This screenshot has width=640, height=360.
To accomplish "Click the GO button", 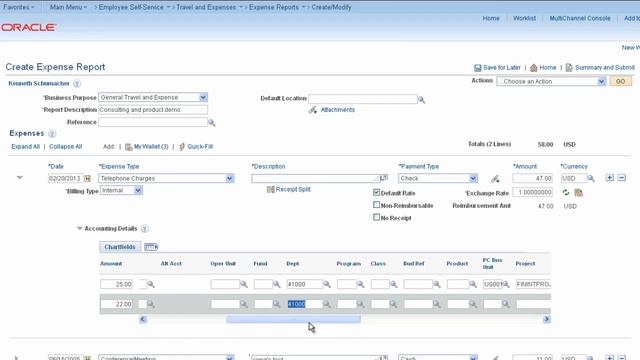I will (x=620, y=81).
